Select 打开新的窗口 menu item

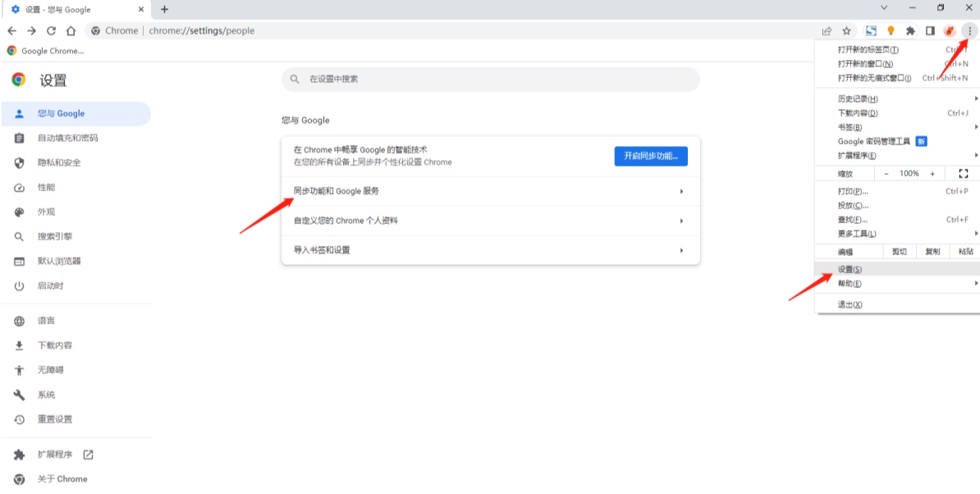[897, 64]
